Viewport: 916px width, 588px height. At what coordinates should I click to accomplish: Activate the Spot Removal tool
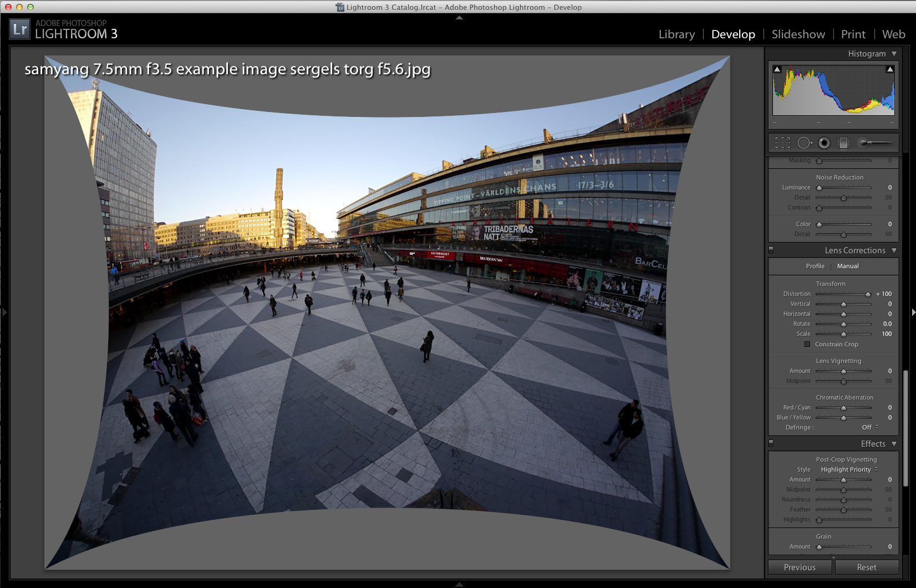tap(805, 143)
